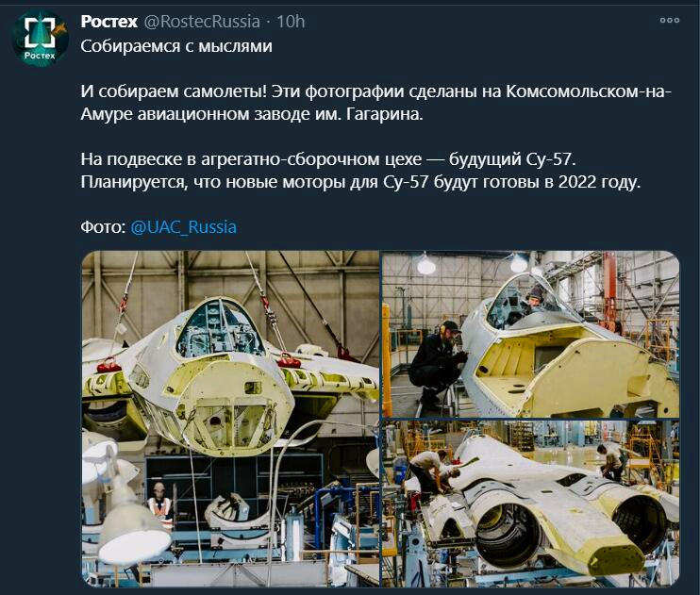Image resolution: width=700 pixels, height=595 pixels.
Task: Open the top-right cockpit assembly photo
Action: 531,334
